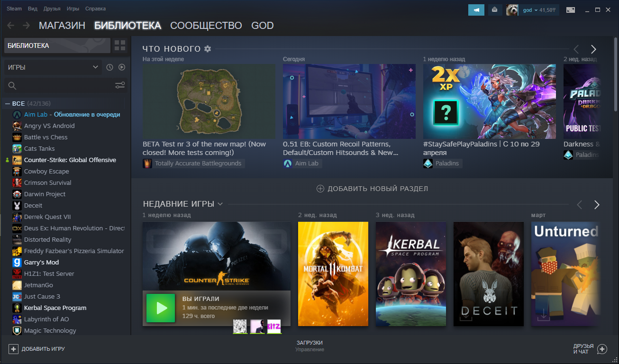Select the БИБЛИОТЕКА main tab

click(128, 26)
